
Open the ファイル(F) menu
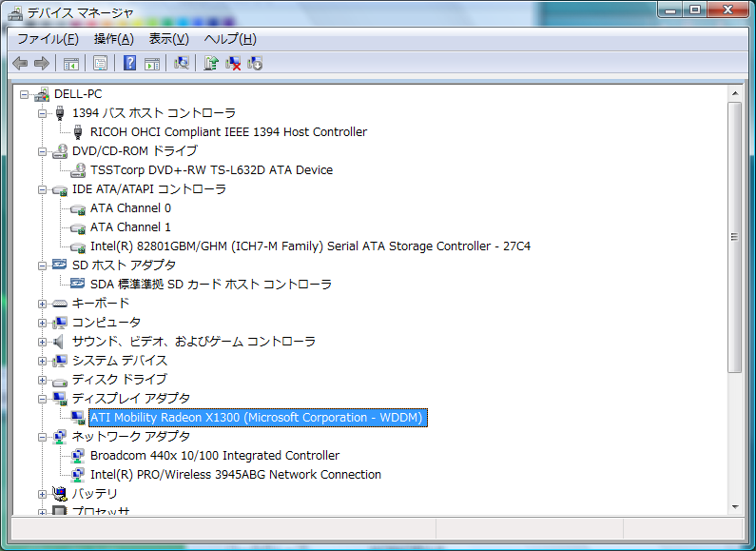pyautogui.click(x=48, y=39)
